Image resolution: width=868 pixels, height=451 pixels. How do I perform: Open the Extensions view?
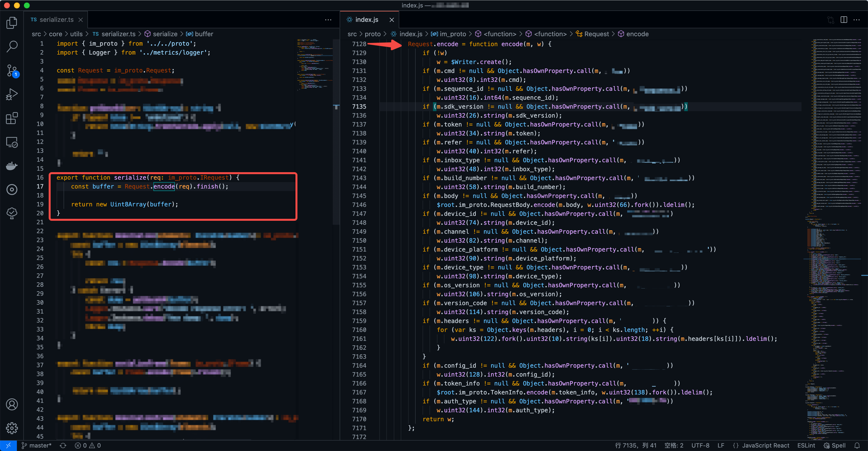[x=12, y=118]
